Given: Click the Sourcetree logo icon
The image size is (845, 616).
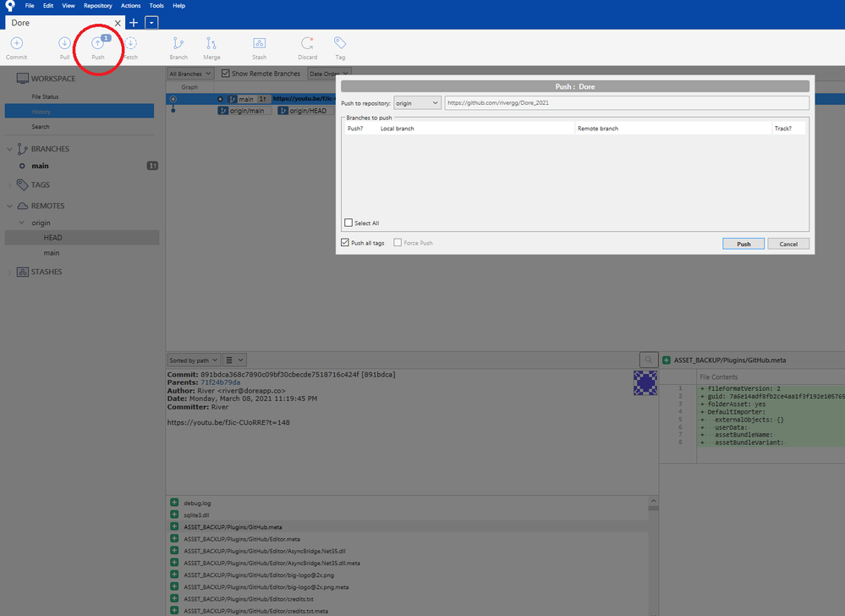Looking at the screenshot, I should (x=9, y=6).
